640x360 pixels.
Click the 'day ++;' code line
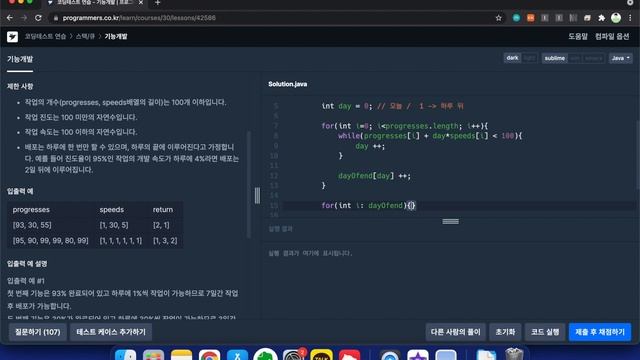[x=370, y=146]
